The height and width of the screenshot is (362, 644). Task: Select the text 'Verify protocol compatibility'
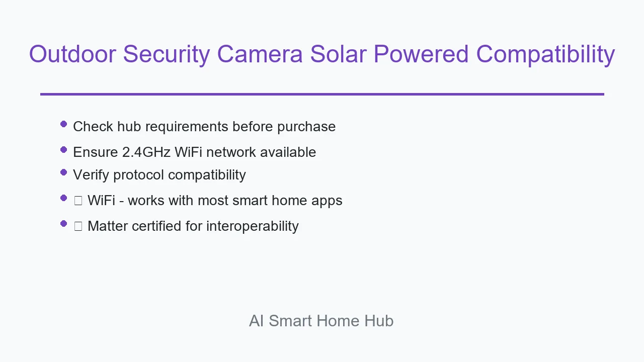[159, 175]
